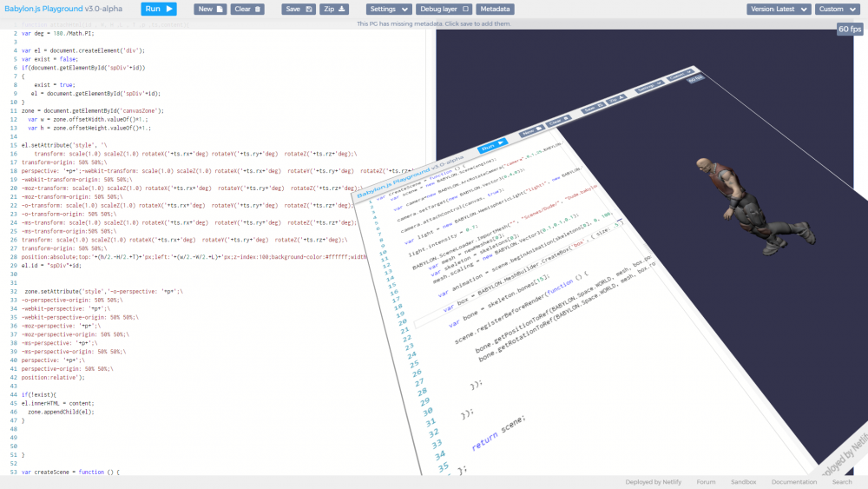Image resolution: width=868 pixels, height=489 pixels.
Task: Click code line 2 'var deg = 180./Math.PI;'
Action: pos(57,33)
